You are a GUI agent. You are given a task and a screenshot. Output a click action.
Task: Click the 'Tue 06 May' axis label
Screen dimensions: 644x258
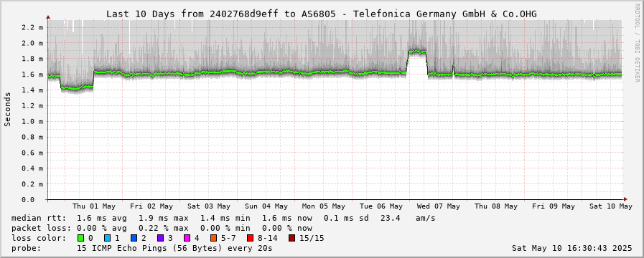[x=381, y=206]
